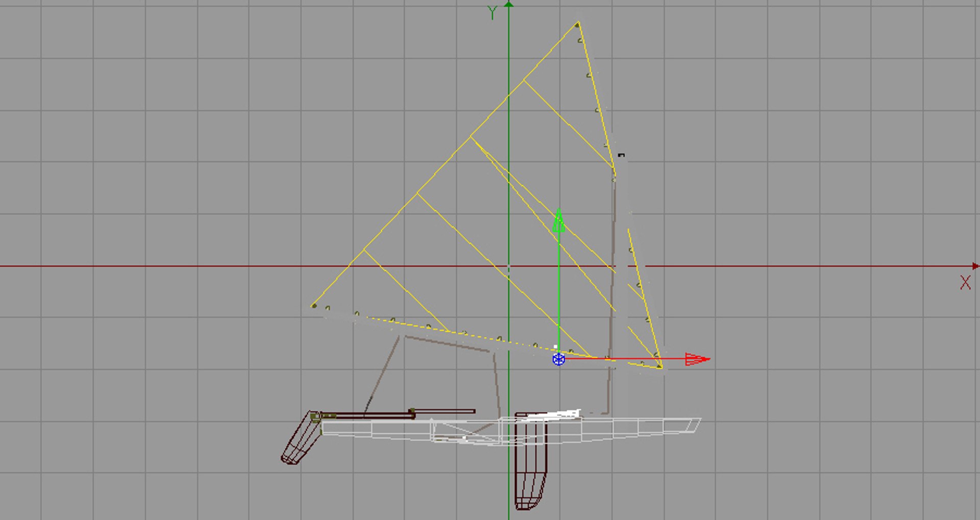Screen dimensions: 980x520
Task: Click the small black marker beside mast top
Action: pyautogui.click(x=621, y=155)
